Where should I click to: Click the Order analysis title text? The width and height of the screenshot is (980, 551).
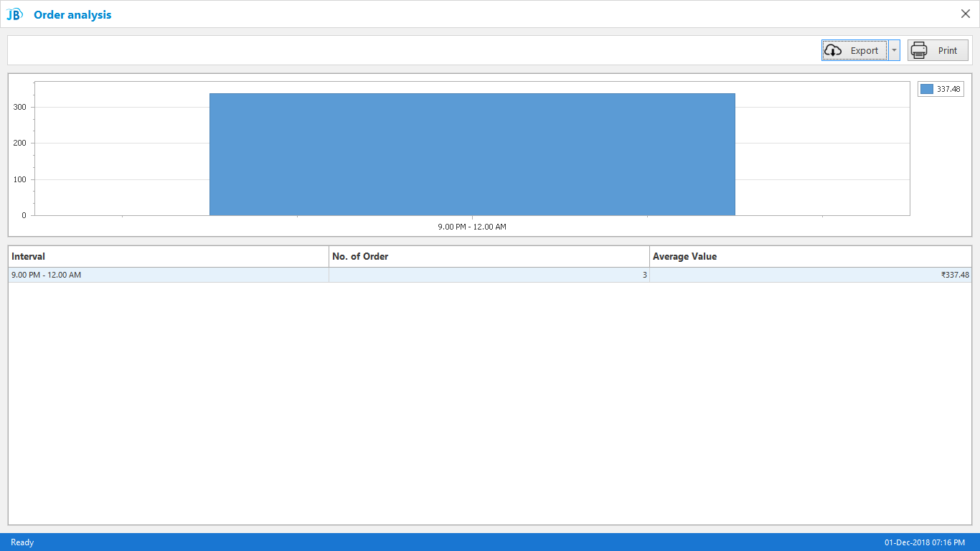coord(72,14)
